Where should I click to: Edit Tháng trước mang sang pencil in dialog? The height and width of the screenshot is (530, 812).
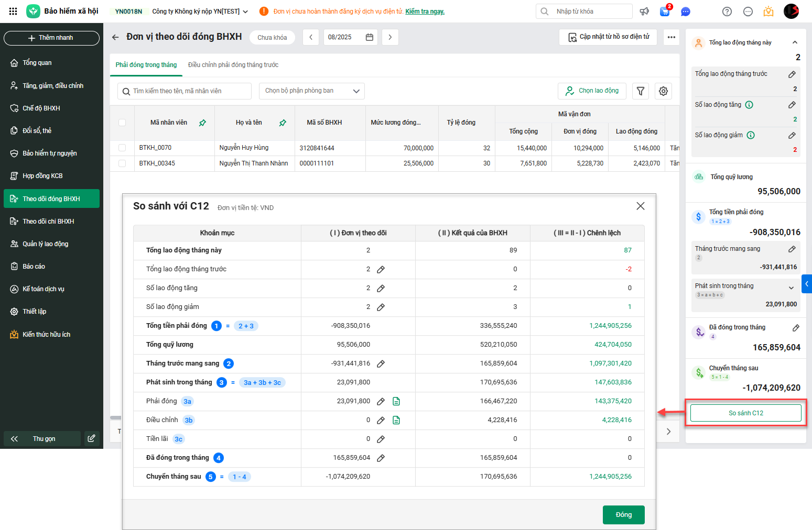tap(381, 363)
